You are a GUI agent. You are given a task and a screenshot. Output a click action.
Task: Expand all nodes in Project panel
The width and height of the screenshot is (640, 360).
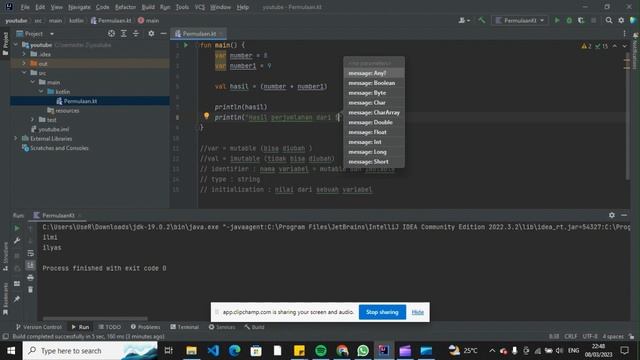(x=124, y=33)
